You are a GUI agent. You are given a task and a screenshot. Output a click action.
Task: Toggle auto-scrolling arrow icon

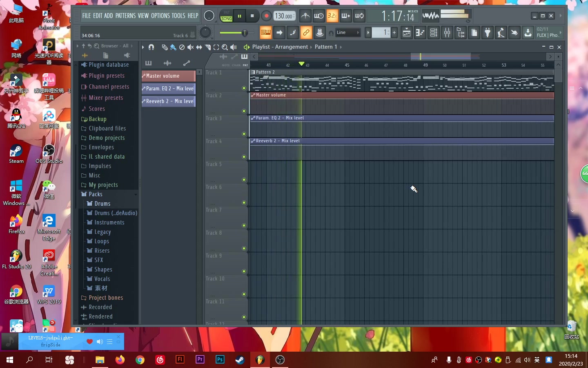tap(279, 33)
